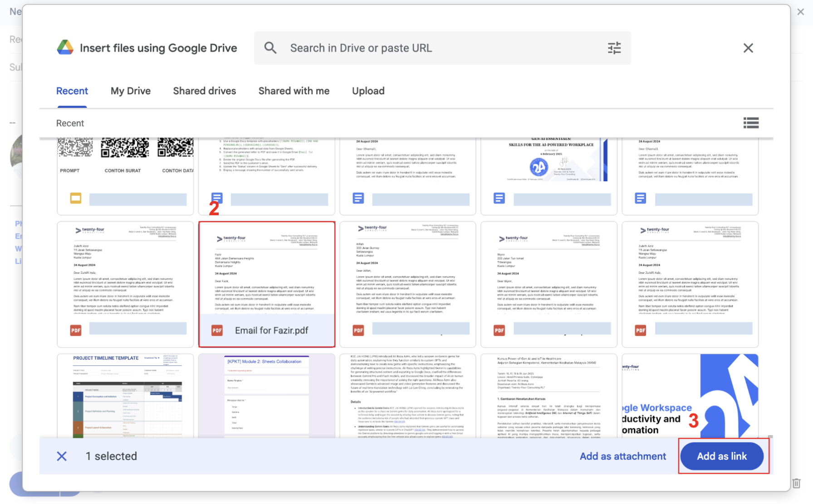This screenshot has height=504, width=813.
Task: Choose Add as attachment
Action: point(622,456)
